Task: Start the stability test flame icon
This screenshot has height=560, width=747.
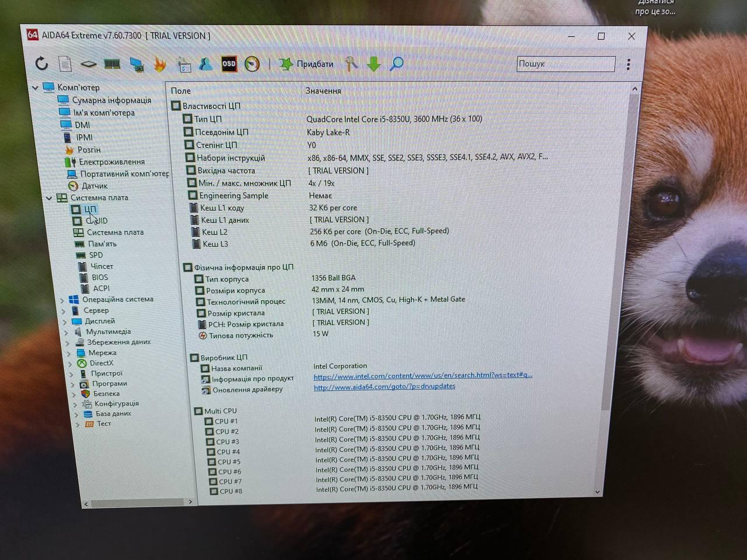Action: (160, 64)
